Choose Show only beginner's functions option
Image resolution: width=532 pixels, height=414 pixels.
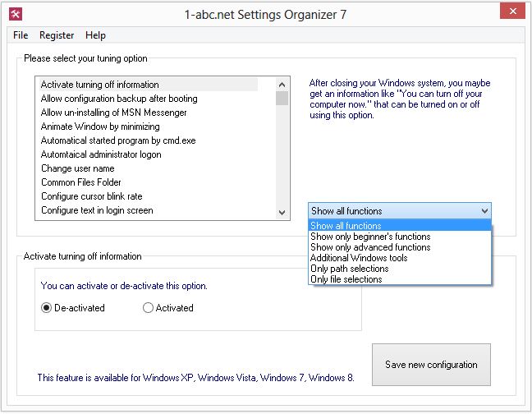[x=369, y=237]
